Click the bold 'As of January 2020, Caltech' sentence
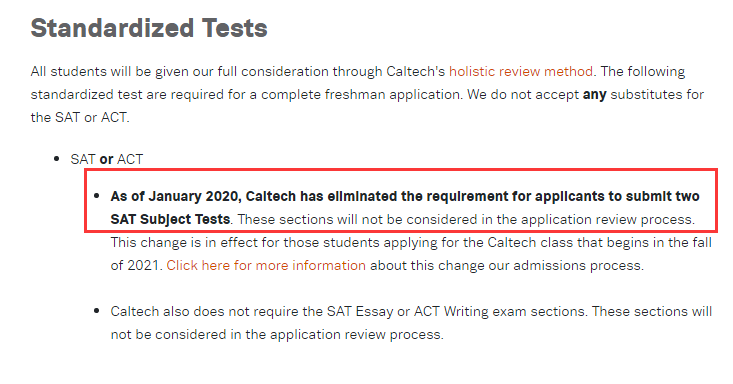This screenshot has width=733, height=384. pos(405,196)
